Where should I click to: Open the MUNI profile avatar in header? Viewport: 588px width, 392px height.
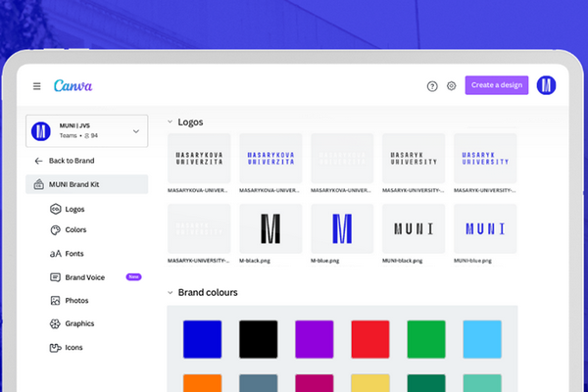coord(546,85)
